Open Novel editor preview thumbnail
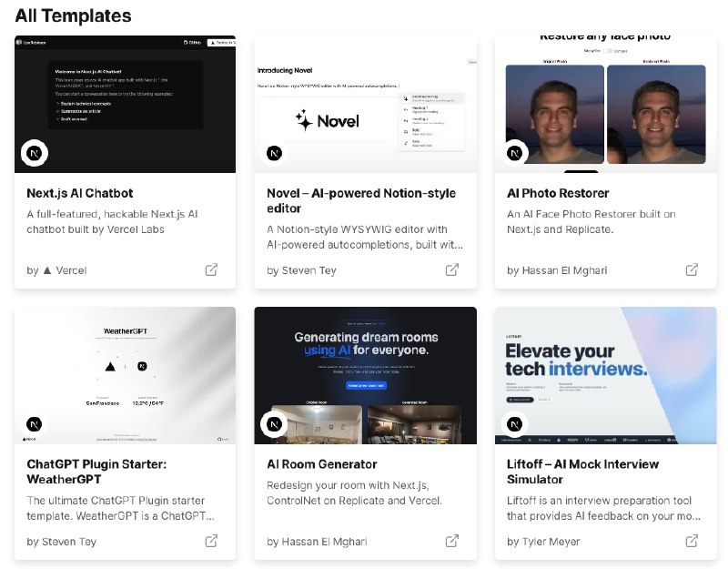728x569 pixels. [366, 104]
